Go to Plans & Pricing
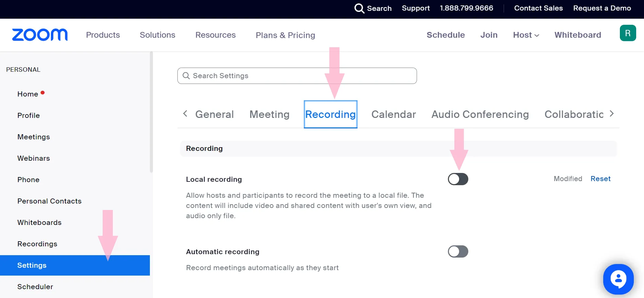The image size is (644, 298). point(285,35)
